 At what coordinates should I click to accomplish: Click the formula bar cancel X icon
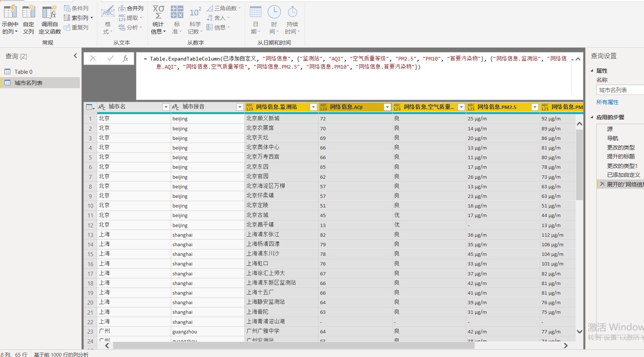coord(93,58)
